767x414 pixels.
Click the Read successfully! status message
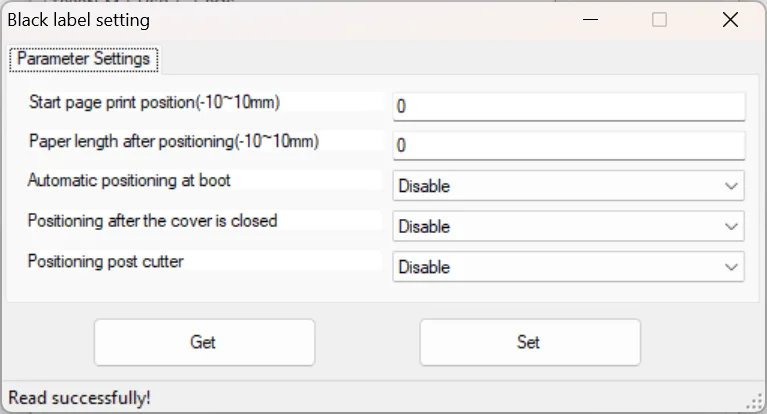(80, 398)
